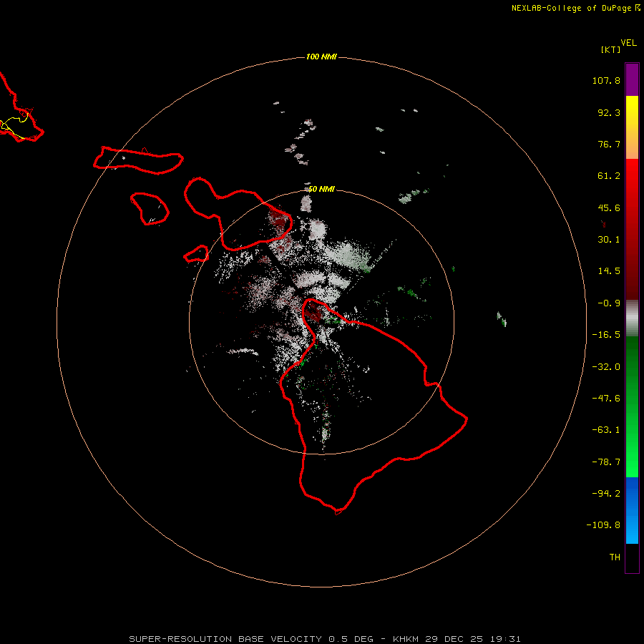Click the -78.7 legend value
Image resolution: width=644 pixels, height=644 pixels.
click(606, 462)
